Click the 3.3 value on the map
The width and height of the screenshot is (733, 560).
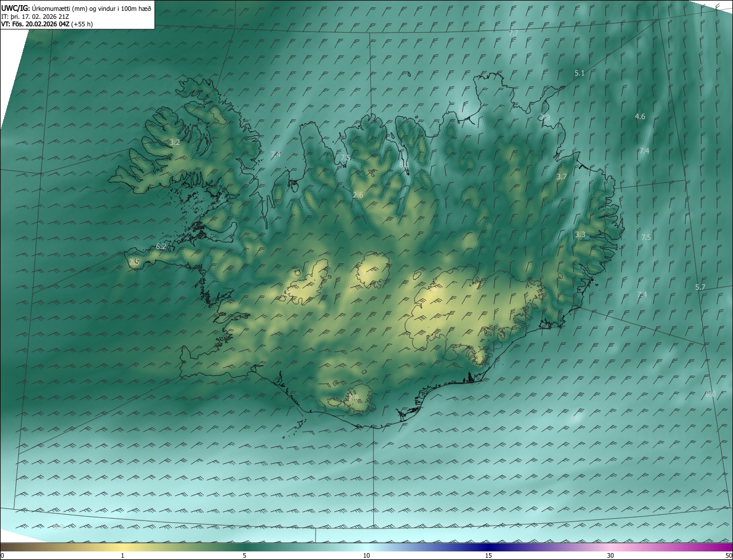pyautogui.click(x=580, y=235)
